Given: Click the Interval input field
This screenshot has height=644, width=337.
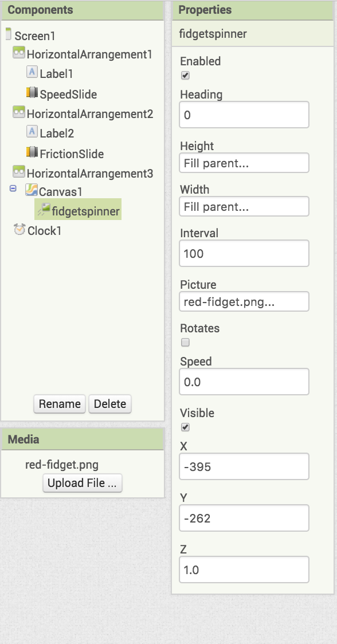Looking at the screenshot, I should 244,253.
